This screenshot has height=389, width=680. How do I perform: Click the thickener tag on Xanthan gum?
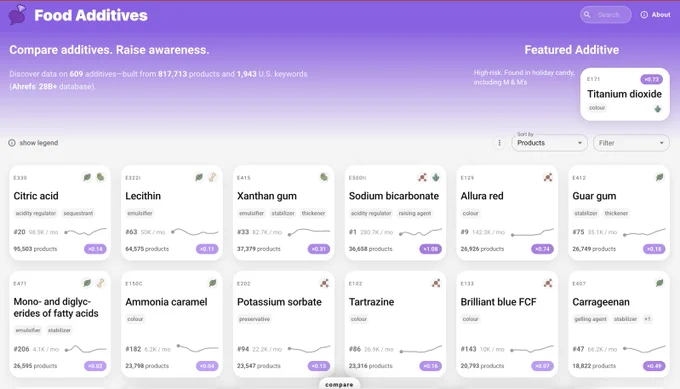tap(314, 213)
